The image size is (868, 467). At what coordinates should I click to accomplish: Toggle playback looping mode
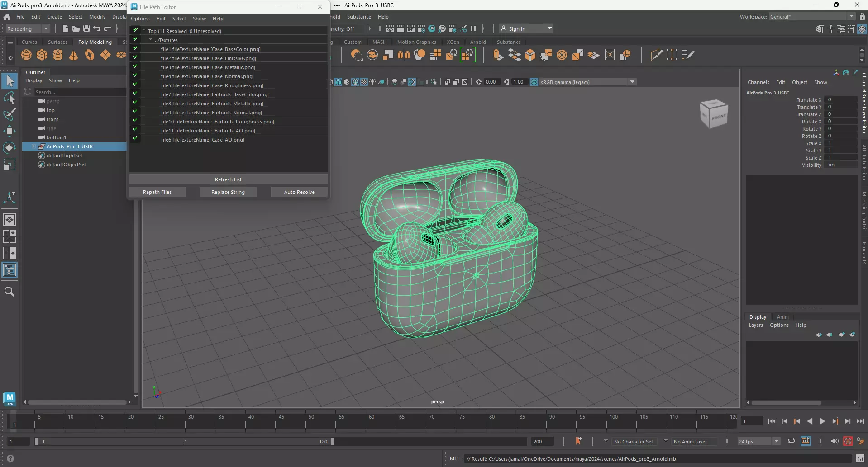point(791,441)
